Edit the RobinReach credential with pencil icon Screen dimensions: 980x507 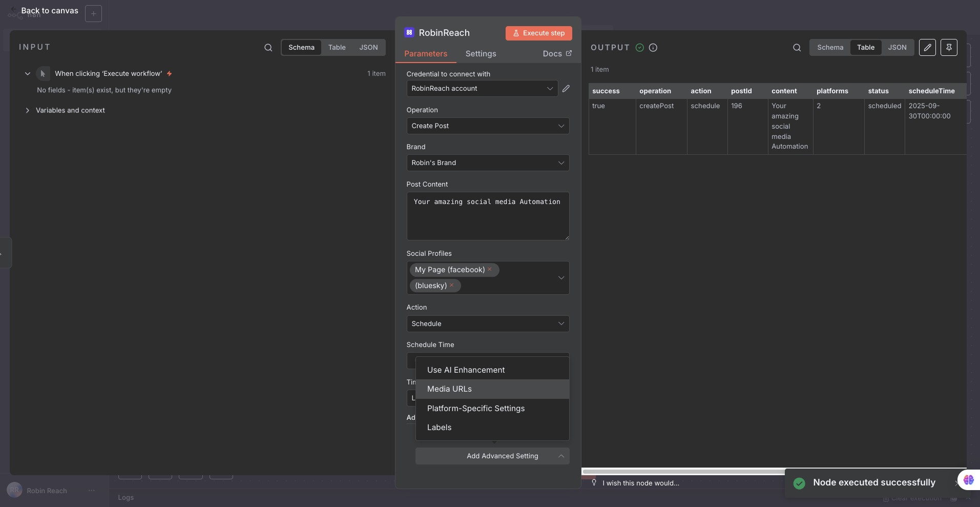566,89
